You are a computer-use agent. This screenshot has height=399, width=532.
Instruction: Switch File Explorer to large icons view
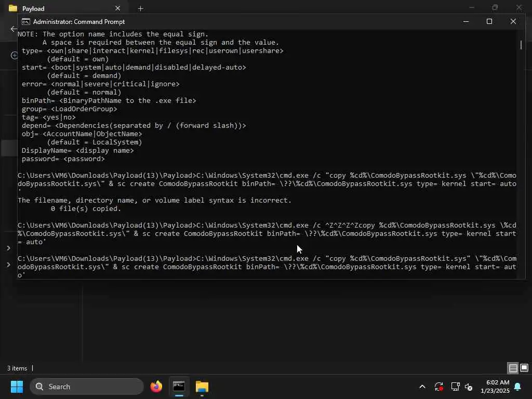(524, 368)
